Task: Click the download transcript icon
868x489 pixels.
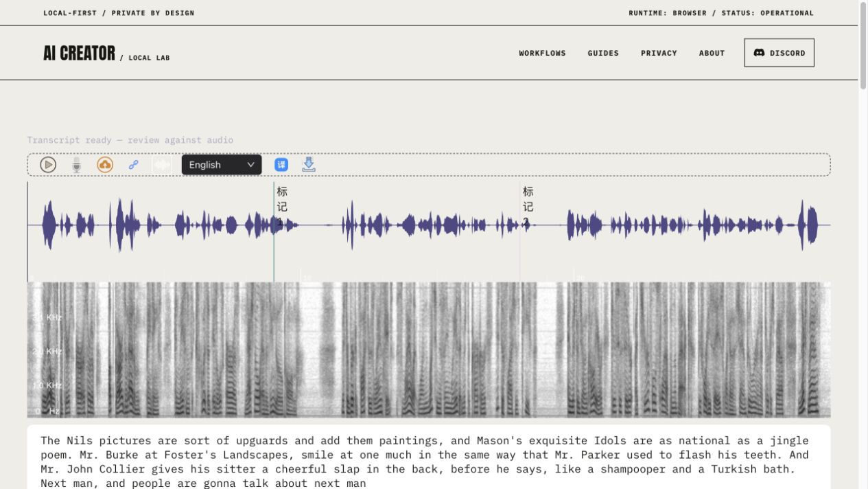Action: [309, 164]
